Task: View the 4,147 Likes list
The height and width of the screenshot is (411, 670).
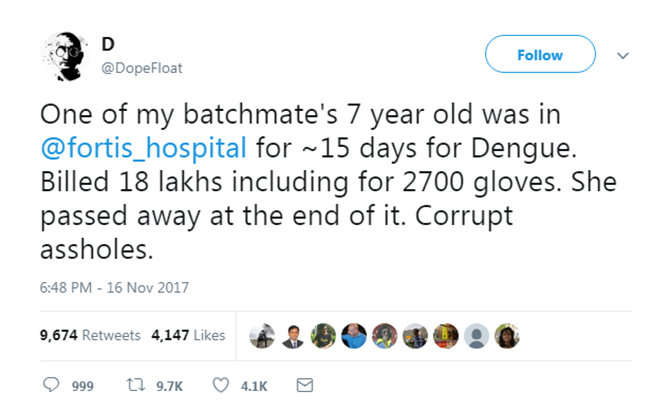Action: (x=188, y=336)
